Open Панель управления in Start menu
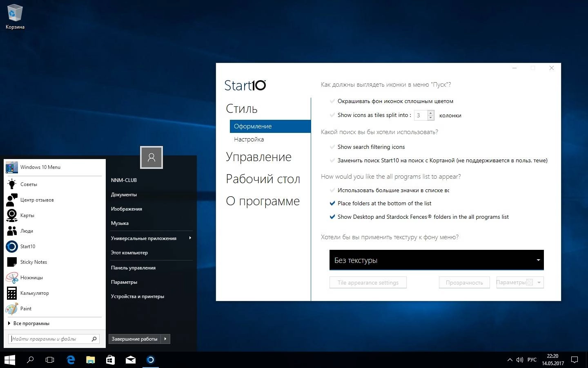Viewport: 588px width, 368px height. (x=133, y=268)
